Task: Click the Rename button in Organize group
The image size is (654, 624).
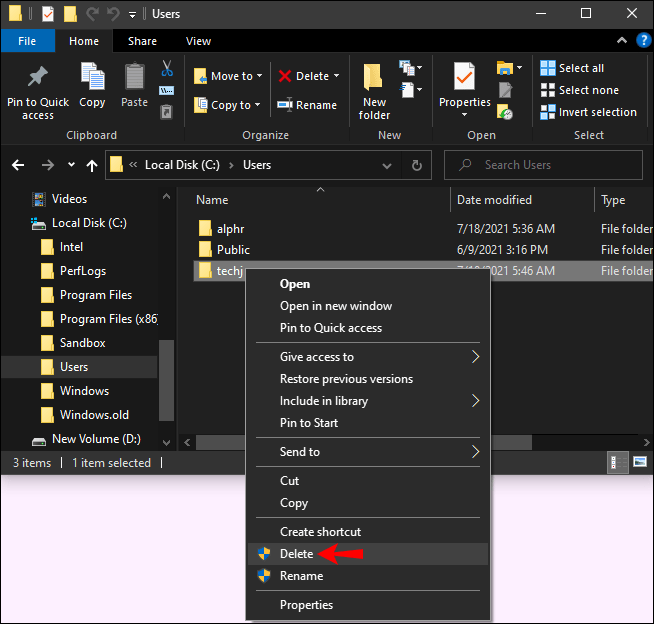Action: coord(307,105)
